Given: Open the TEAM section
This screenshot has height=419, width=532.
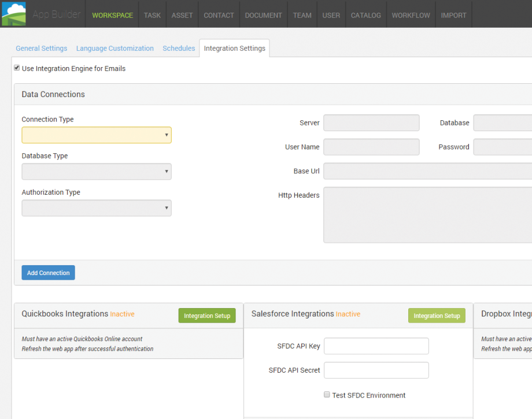Looking at the screenshot, I should (x=302, y=14).
